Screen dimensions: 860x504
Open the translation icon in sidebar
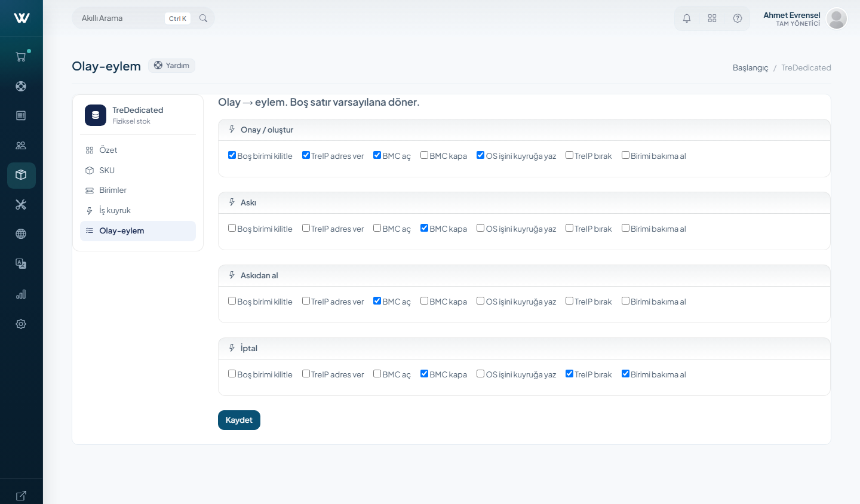[21, 264]
